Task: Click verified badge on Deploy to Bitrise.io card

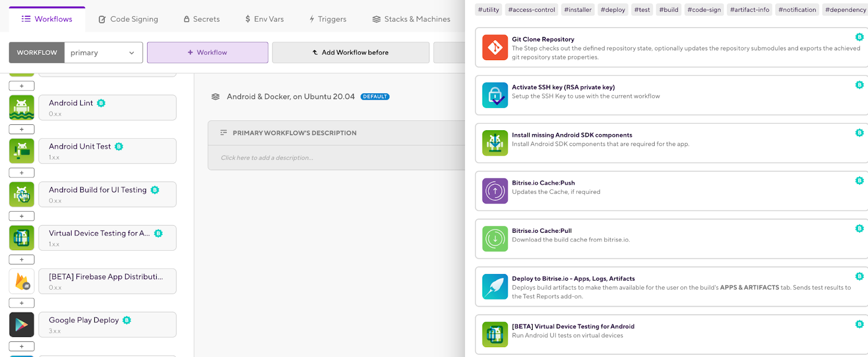Action: (859, 276)
